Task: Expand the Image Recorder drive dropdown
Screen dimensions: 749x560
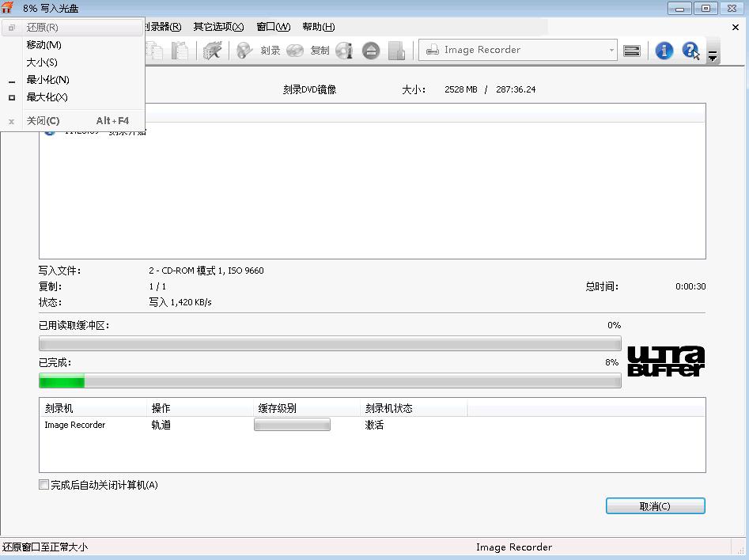Action: coord(611,51)
